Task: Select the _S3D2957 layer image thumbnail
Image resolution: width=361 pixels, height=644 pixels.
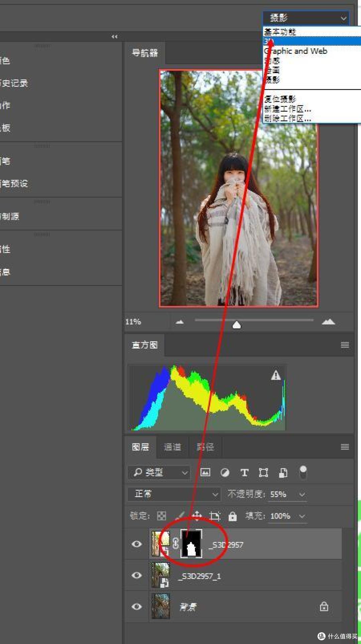Action: (161, 544)
